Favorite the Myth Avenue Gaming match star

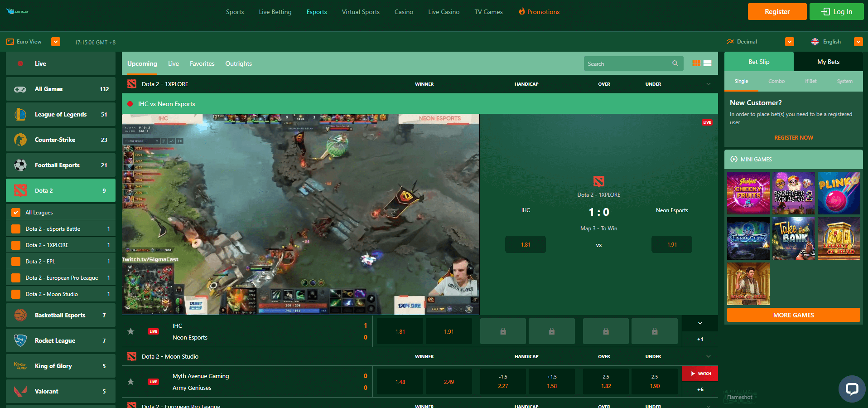tap(130, 382)
